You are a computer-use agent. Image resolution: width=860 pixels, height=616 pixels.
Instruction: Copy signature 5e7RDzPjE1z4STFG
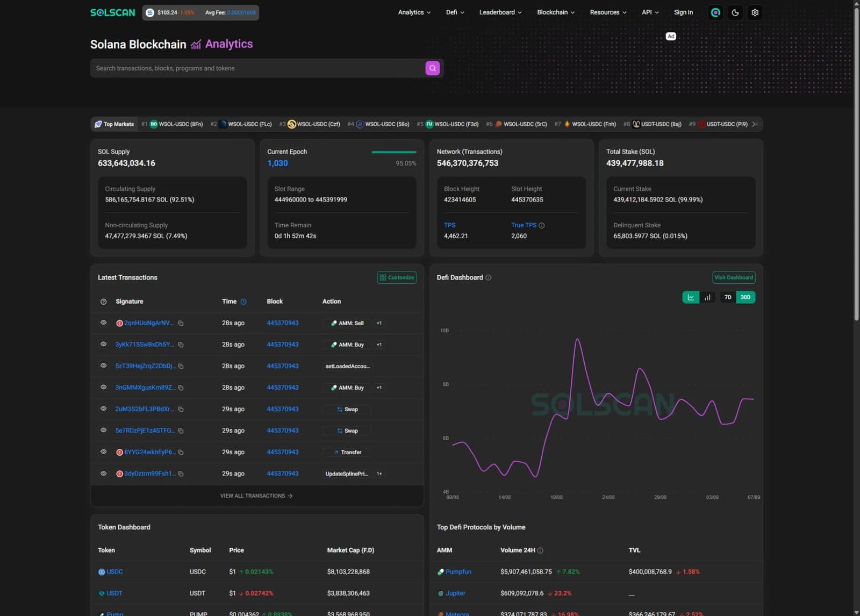(181, 431)
